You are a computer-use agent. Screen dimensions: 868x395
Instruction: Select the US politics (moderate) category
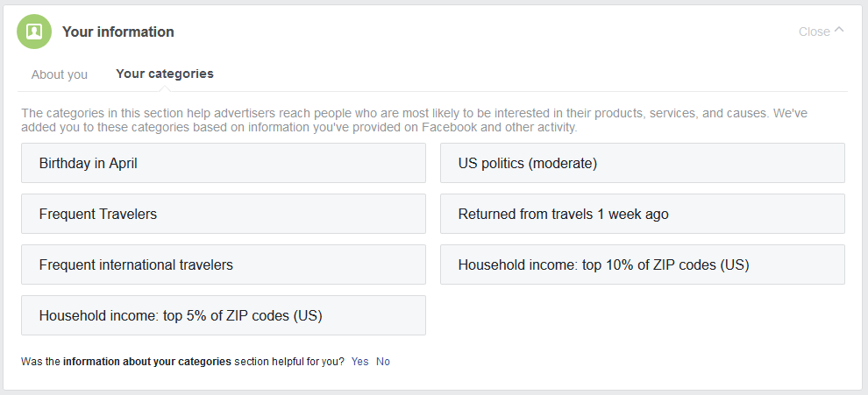(643, 163)
